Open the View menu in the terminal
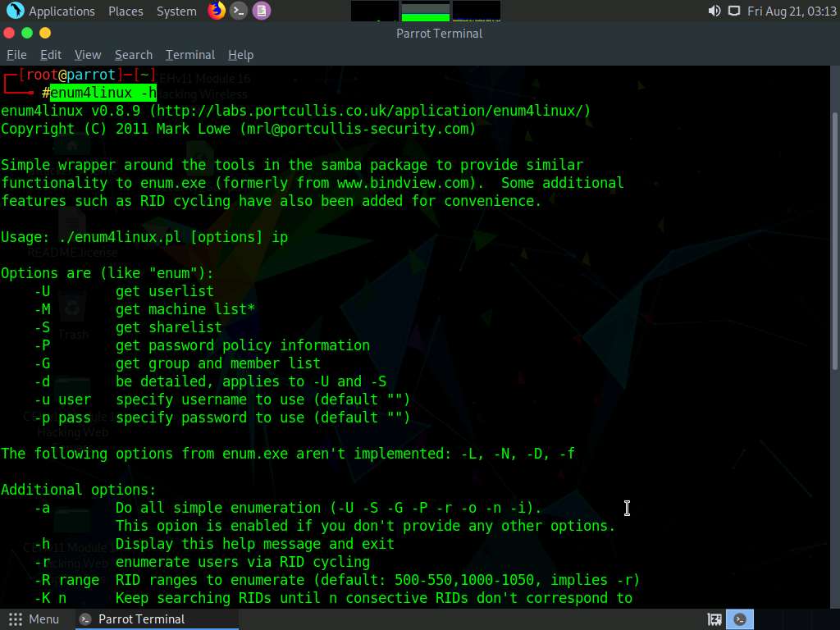 88,55
